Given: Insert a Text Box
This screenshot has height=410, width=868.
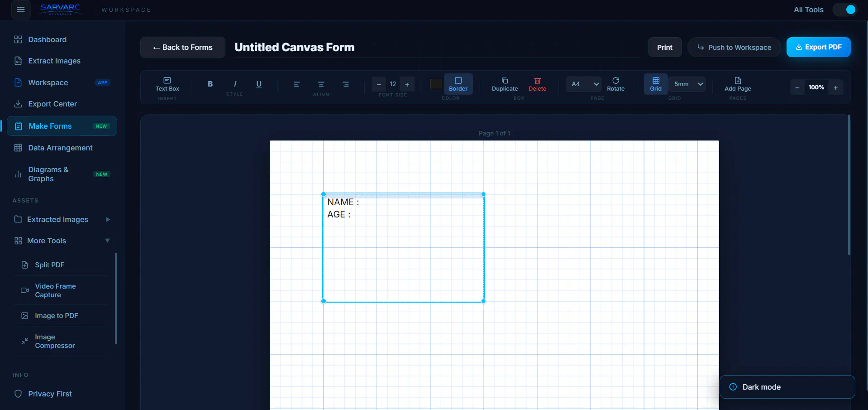Looking at the screenshot, I should tap(167, 84).
